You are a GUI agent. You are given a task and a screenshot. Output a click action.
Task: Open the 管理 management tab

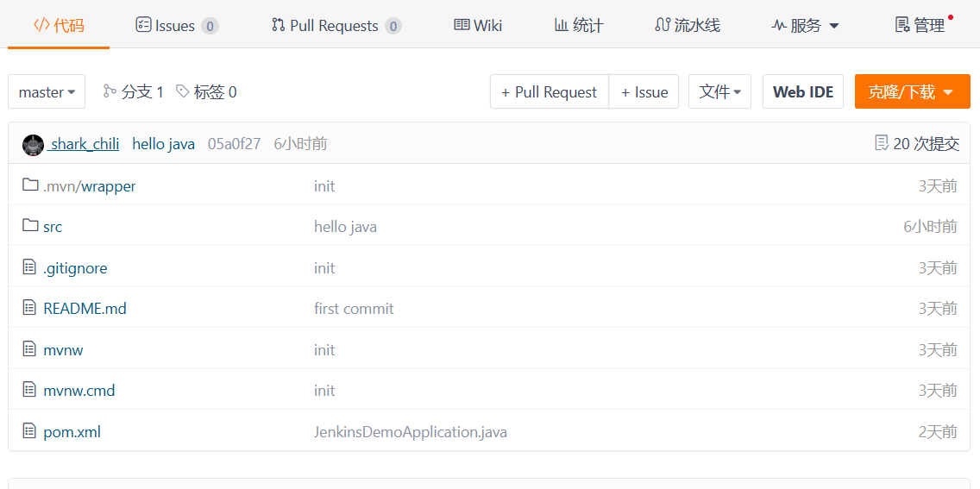coord(920,26)
